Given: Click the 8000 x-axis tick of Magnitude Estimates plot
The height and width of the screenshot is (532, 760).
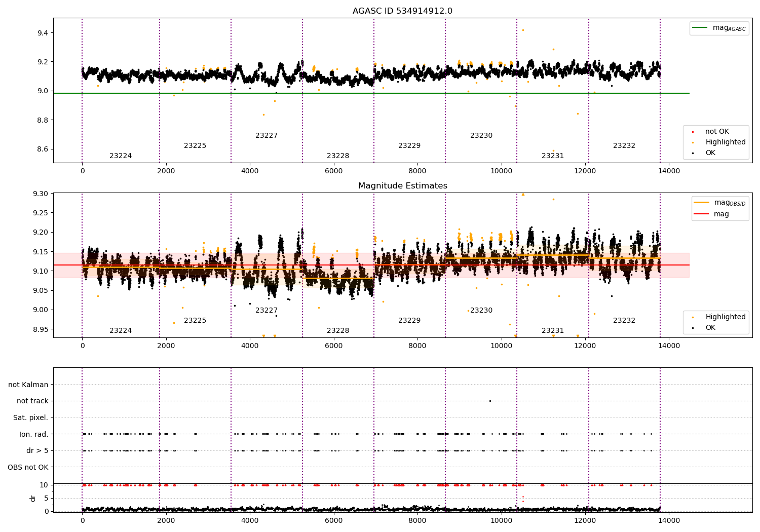Looking at the screenshot, I should [x=417, y=346].
